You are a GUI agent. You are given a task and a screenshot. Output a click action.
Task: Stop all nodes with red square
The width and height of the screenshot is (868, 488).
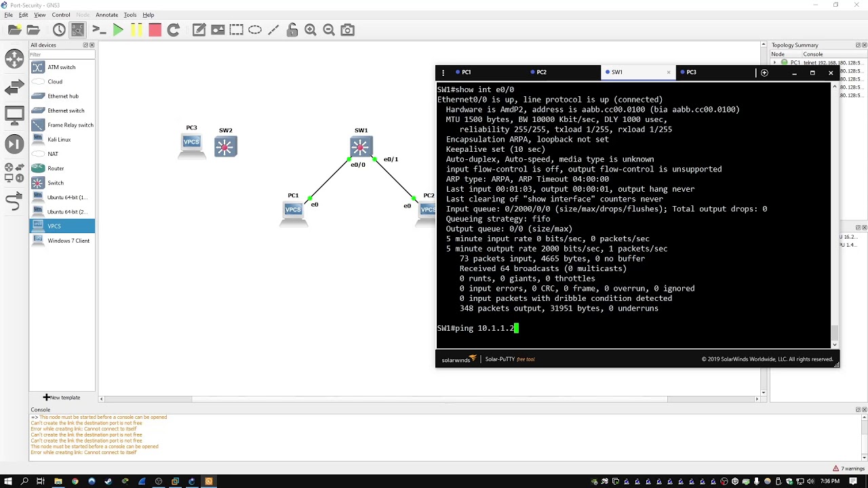[155, 30]
